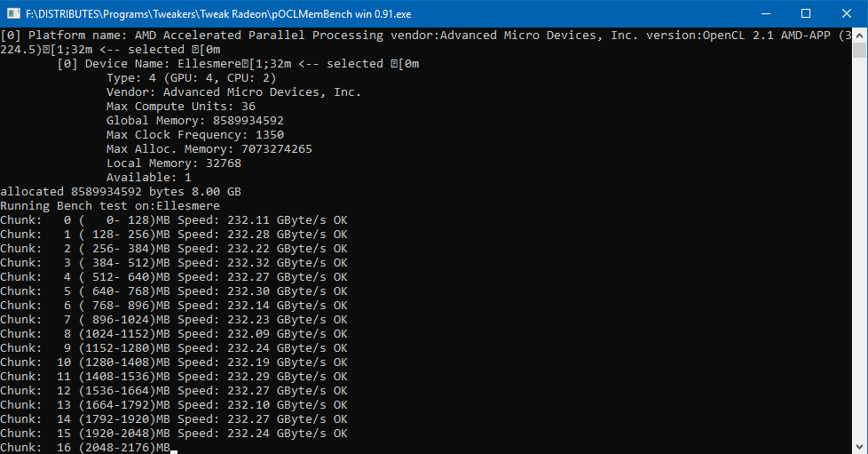Click the 'allocated 8589934592 bytes' line
The height and width of the screenshot is (454, 868).
120,192
